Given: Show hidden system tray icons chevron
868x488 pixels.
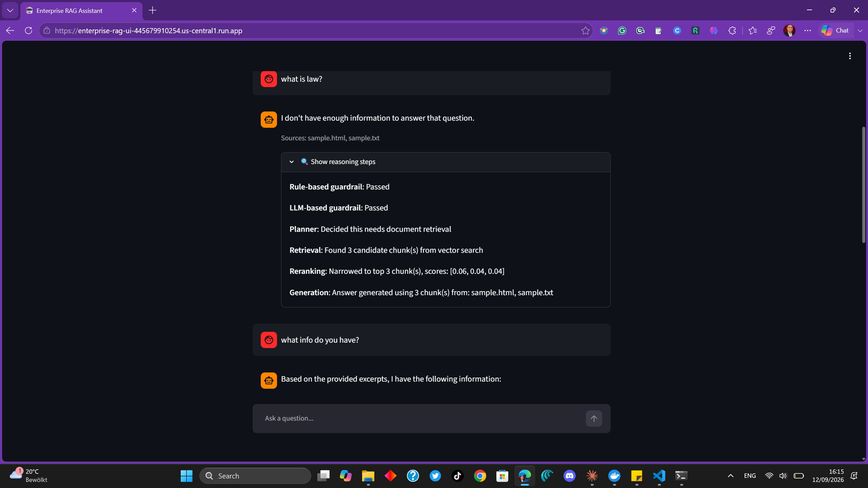Looking at the screenshot, I should [x=731, y=476].
